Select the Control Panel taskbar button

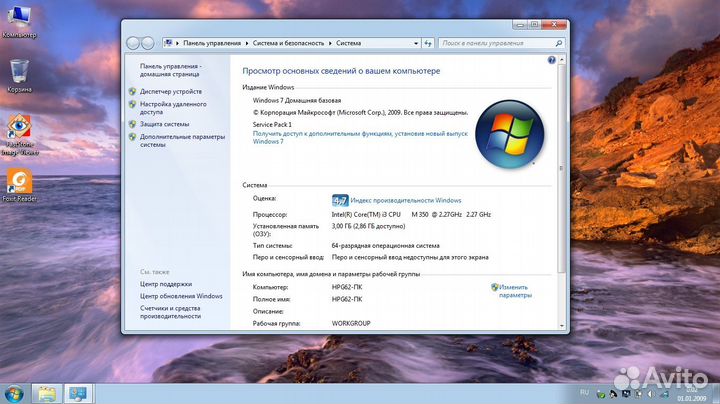(78, 394)
